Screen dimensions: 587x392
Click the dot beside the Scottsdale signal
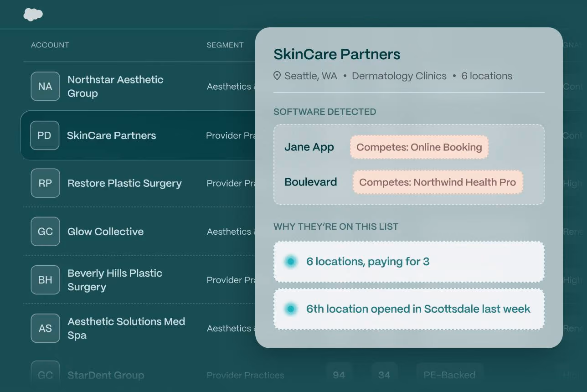pyautogui.click(x=290, y=309)
